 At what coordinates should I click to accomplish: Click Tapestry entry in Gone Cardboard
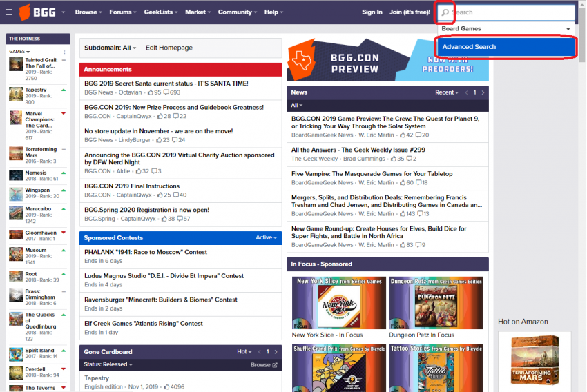coord(97,378)
